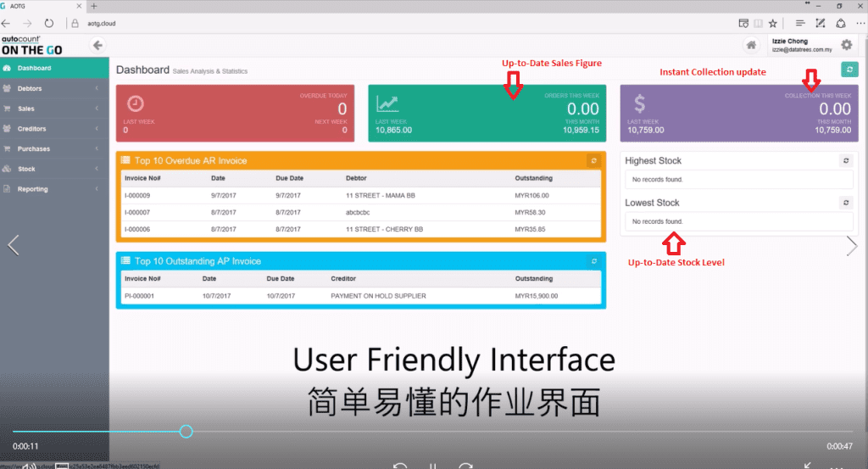The width and height of the screenshot is (868, 469).
Task: Go to previous slide with left arrow
Action: coord(13,246)
